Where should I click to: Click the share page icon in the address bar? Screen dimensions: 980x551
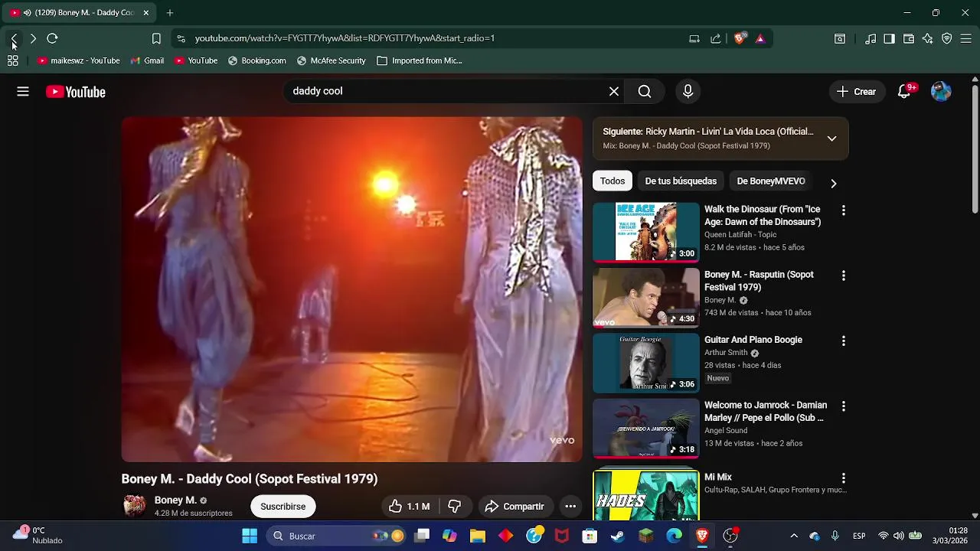coord(716,38)
